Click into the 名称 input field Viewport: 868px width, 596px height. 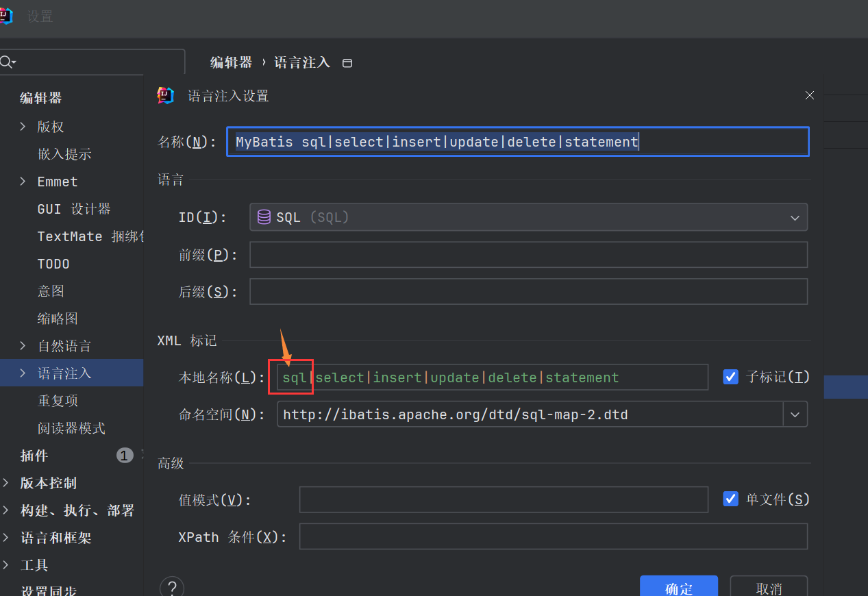pyautogui.click(x=518, y=142)
